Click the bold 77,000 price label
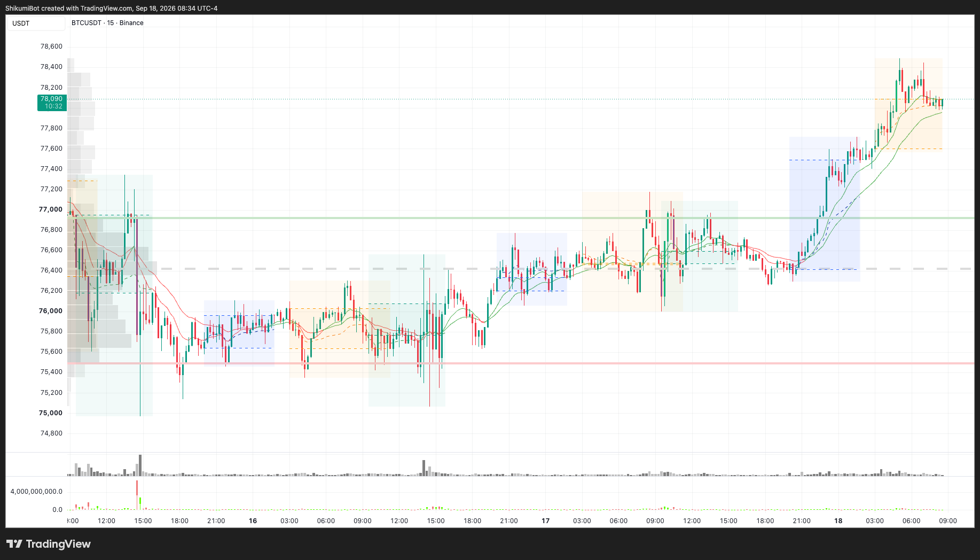This screenshot has width=980, height=560. pyautogui.click(x=51, y=209)
